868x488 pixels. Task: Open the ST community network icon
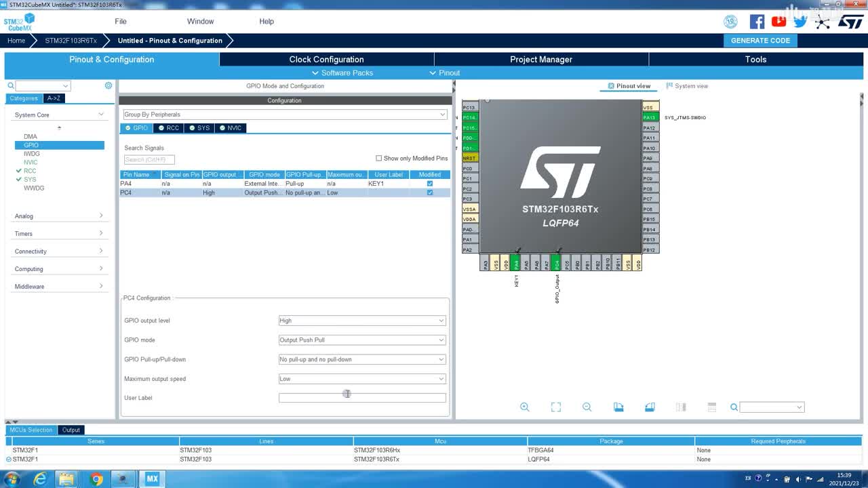(x=823, y=22)
